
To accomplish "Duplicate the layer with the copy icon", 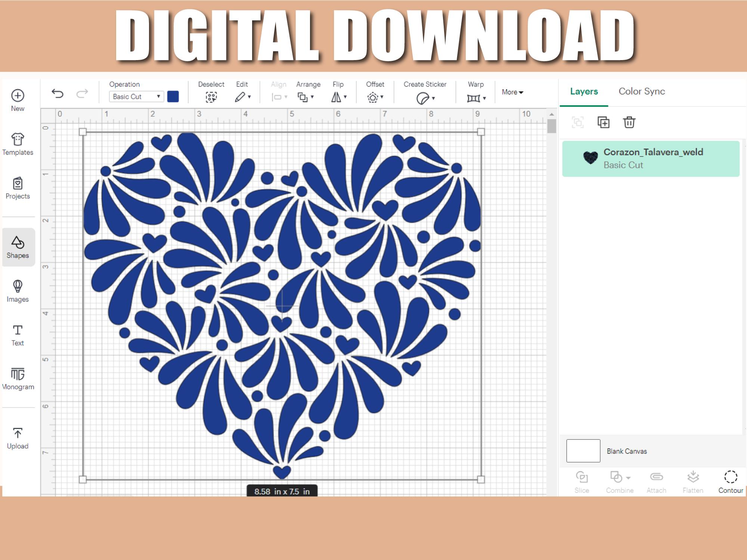I will 603,122.
